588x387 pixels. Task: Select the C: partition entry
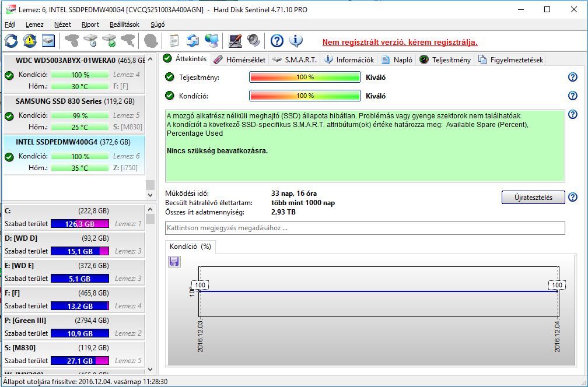pyautogui.click(x=74, y=217)
